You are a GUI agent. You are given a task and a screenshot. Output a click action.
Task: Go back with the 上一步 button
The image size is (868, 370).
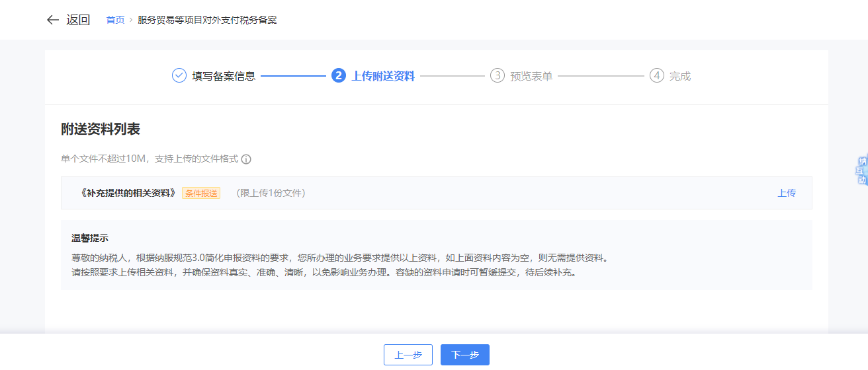pos(408,355)
